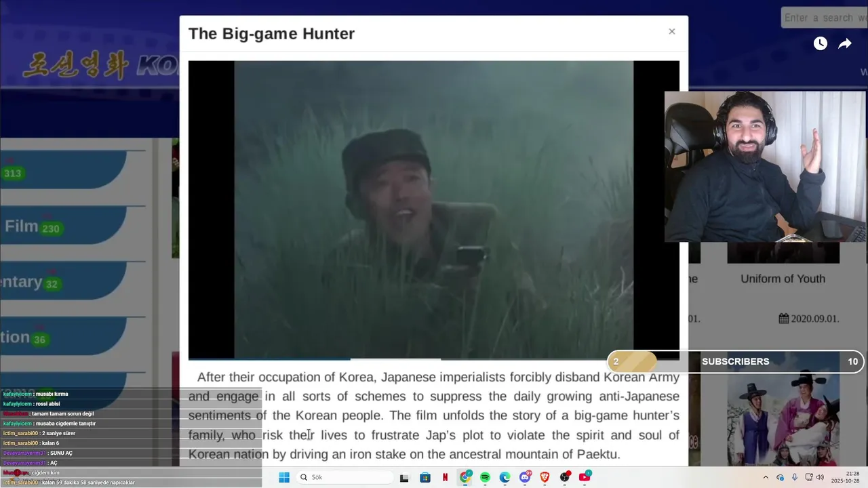This screenshot has width=868, height=488.
Task: Click the Korean film site logo
Action: (x=100, y=64)
